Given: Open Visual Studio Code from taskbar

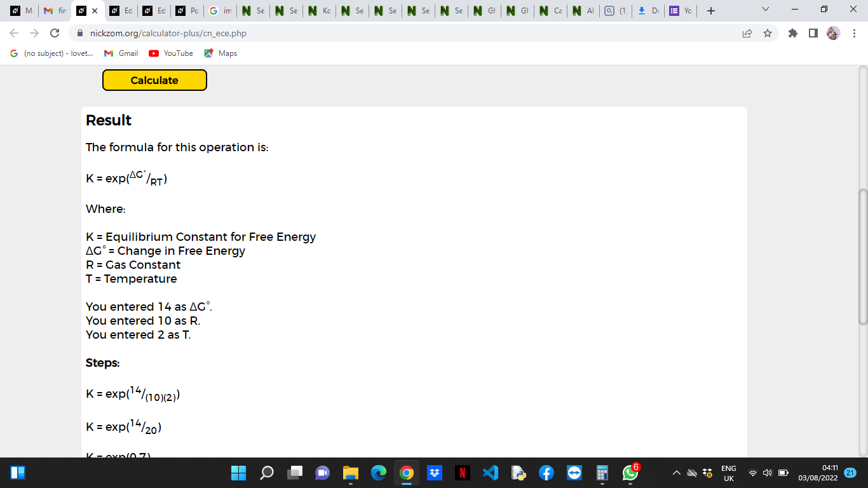Looking at the screenshot, I should pos(490,473).
